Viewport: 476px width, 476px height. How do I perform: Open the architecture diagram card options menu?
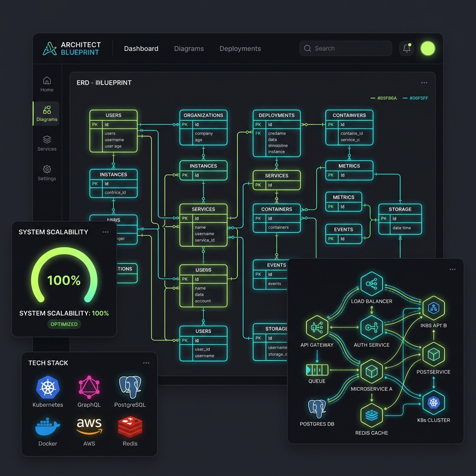tap(452, 269)
